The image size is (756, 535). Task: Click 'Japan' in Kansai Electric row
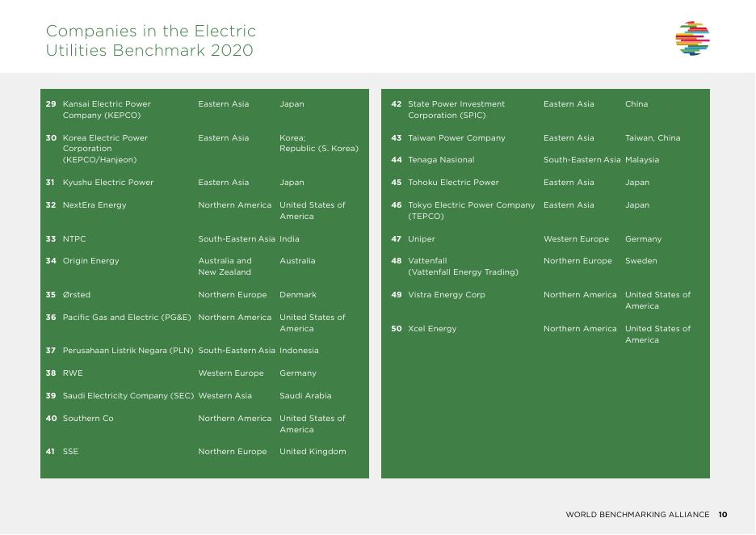point(292,104)
